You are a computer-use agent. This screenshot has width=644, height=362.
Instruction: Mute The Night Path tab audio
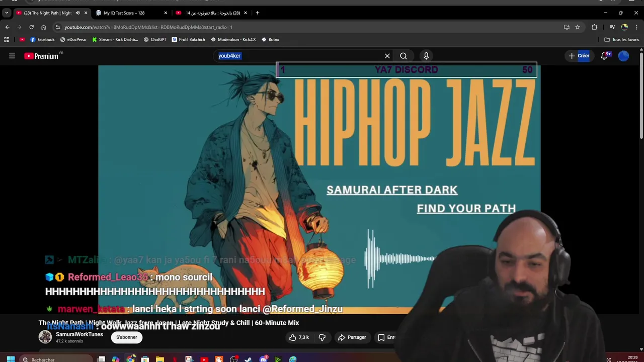tap(77, 13)
